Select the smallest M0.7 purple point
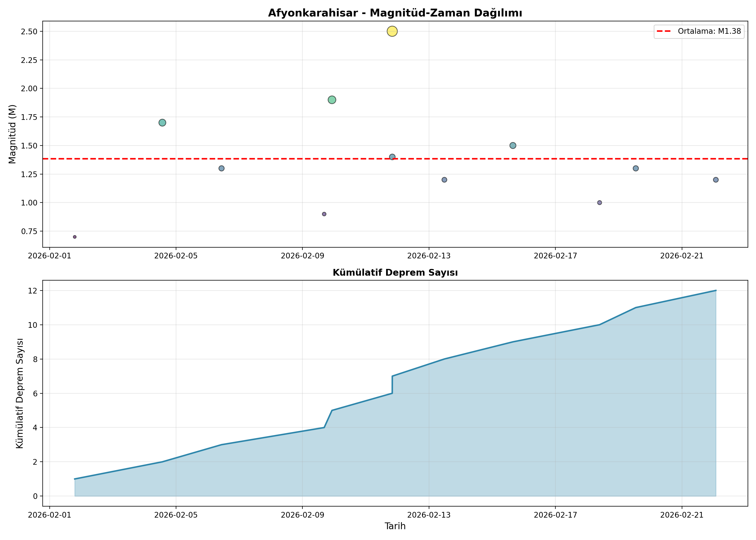Screen dimensions: 756x540 click(x=75, y=237)
